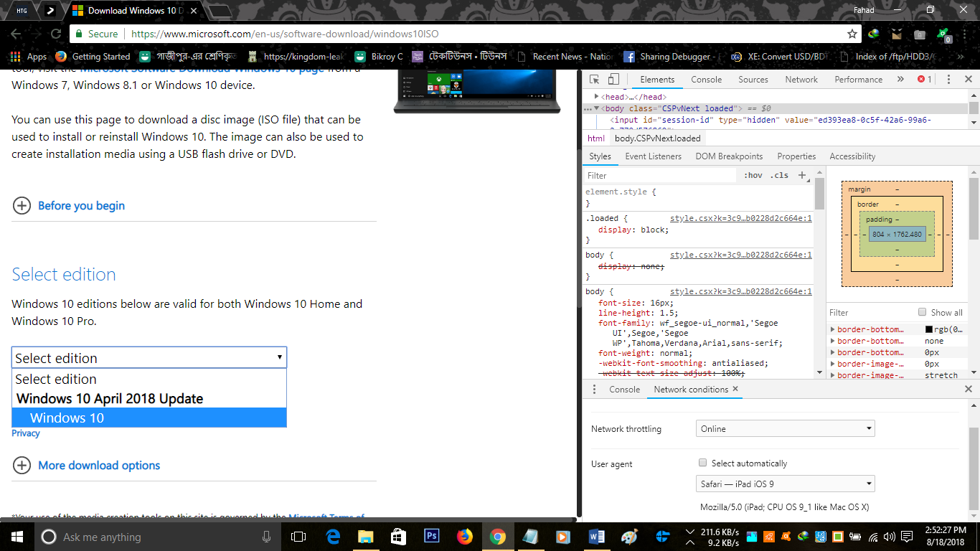Open the Getting Started bookmark
The width and height of the screenshot is (980, 551).
93,57
